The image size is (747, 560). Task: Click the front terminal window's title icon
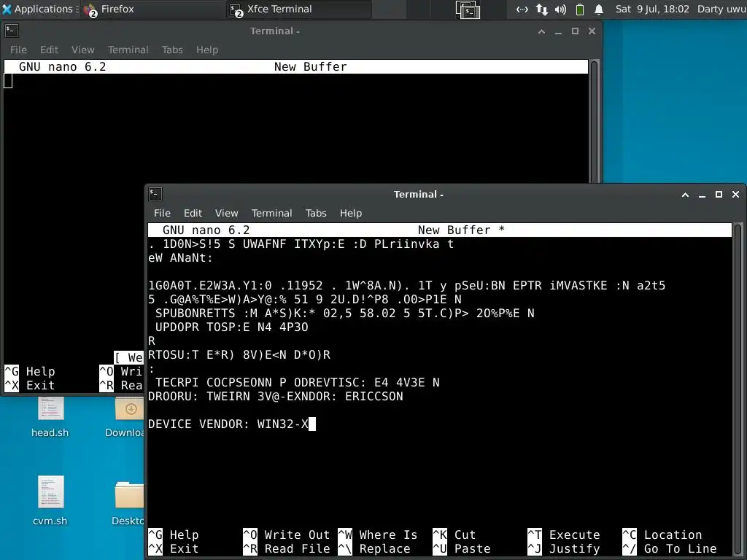pos(155,194)
